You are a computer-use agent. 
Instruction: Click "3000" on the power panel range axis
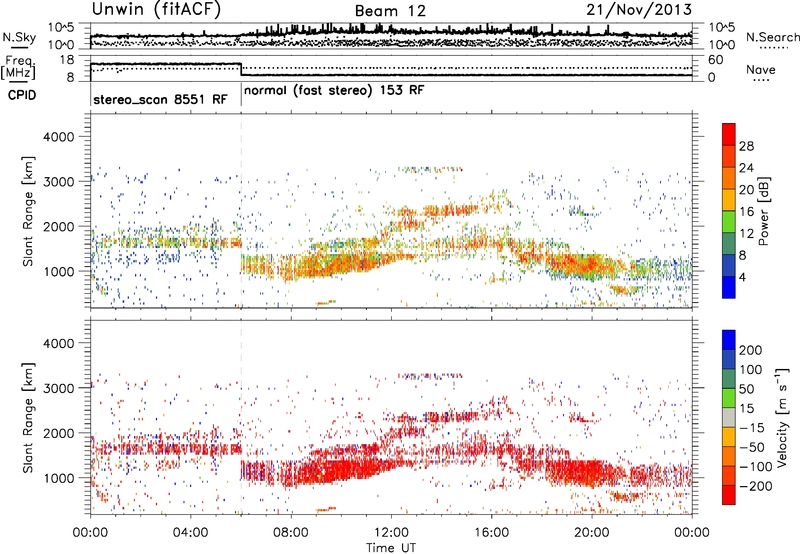[x=59, y=182]
